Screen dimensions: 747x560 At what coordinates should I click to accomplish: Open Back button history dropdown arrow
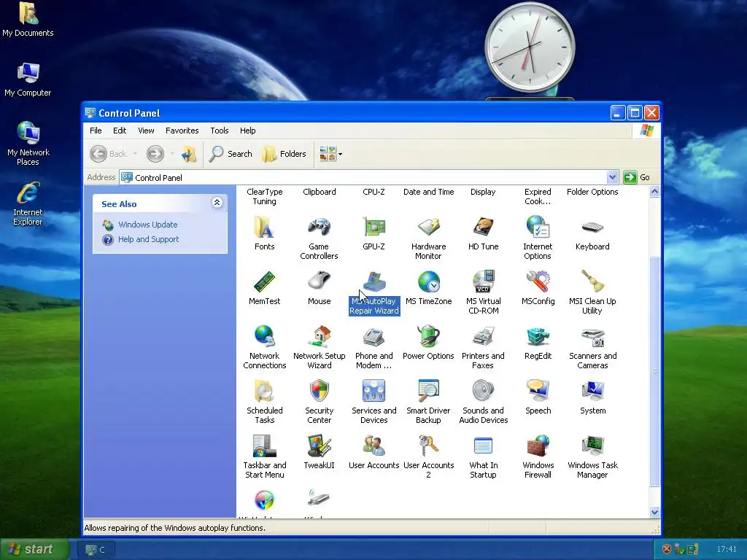[135, 154]
